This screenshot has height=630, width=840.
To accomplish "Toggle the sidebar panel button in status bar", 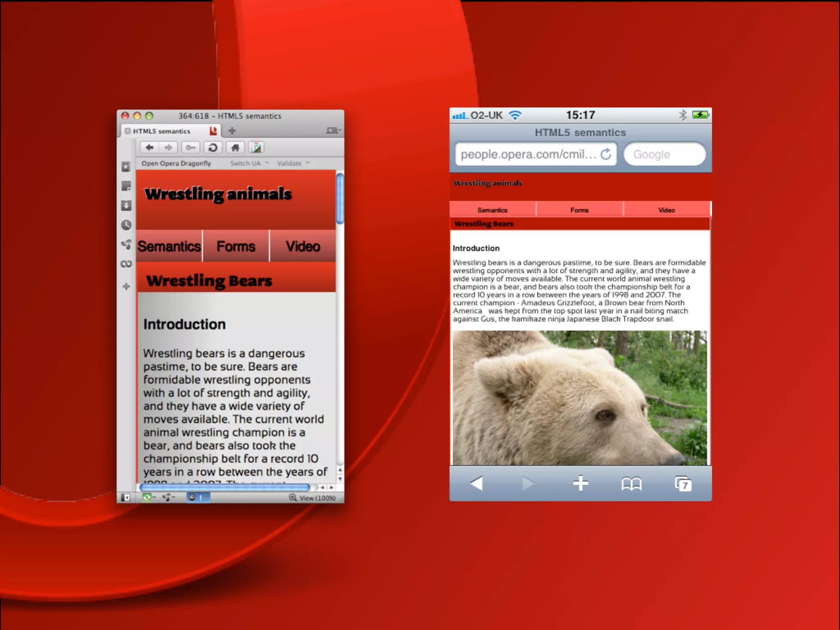I will tap(126, 498).
